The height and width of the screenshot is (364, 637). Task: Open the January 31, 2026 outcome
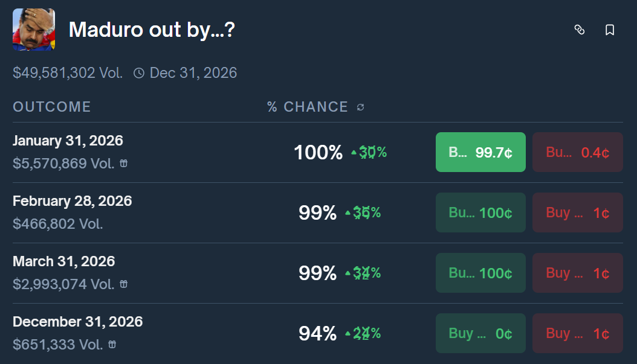tap(68, 141)
